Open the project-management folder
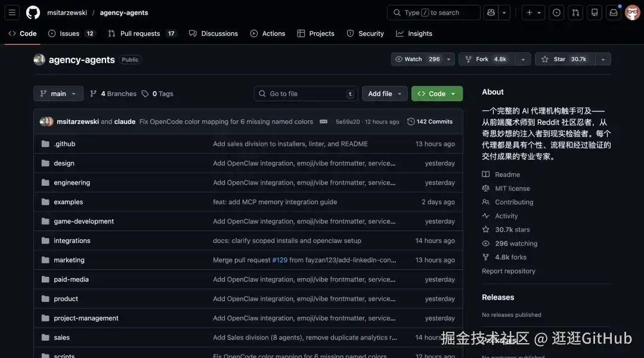This screenshot has width=644, height=358. click(86, 318)
